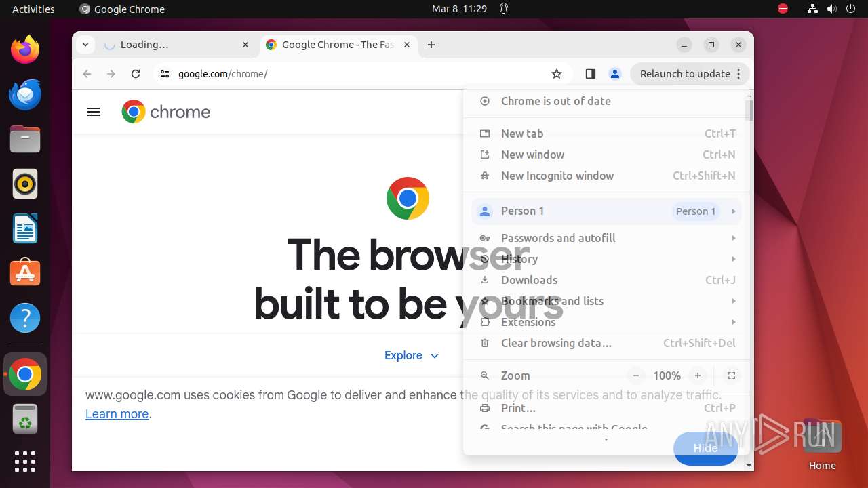
Task: Expand the Explore dropdown
Action: [x=412, y=355]
